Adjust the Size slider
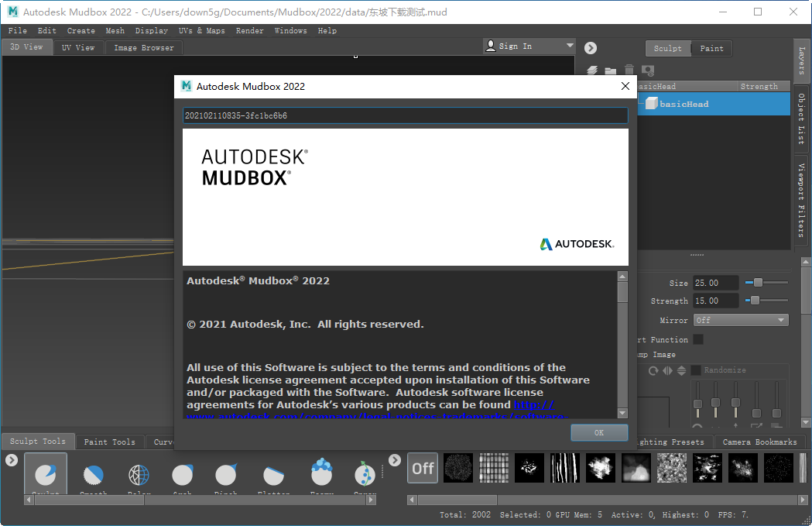812x526 pixels. [x=759, y=282]
